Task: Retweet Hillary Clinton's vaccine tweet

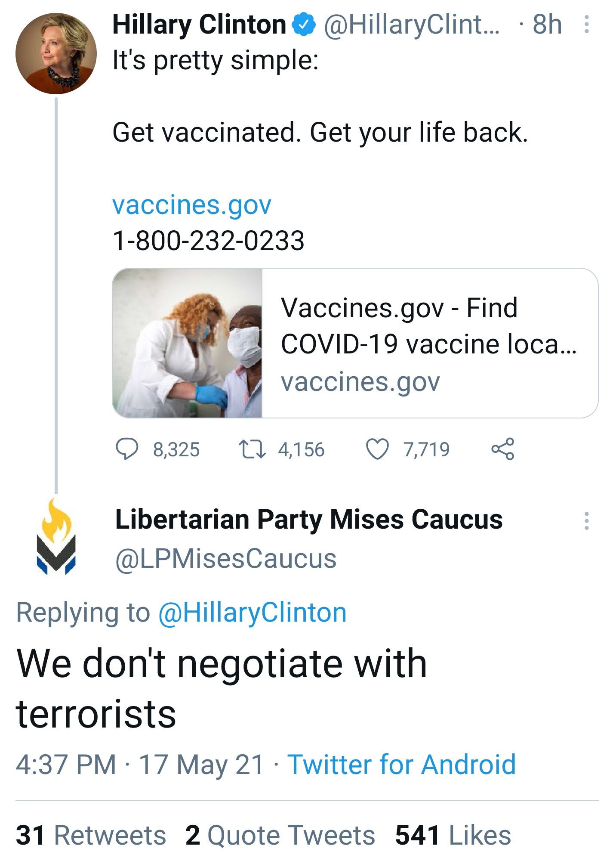Action: (253, 449)
